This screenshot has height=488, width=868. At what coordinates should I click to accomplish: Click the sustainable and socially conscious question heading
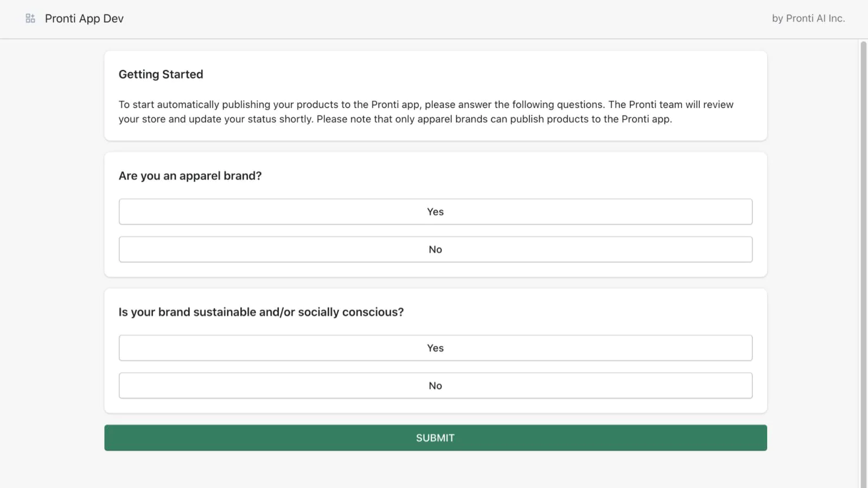pos(261,312)
